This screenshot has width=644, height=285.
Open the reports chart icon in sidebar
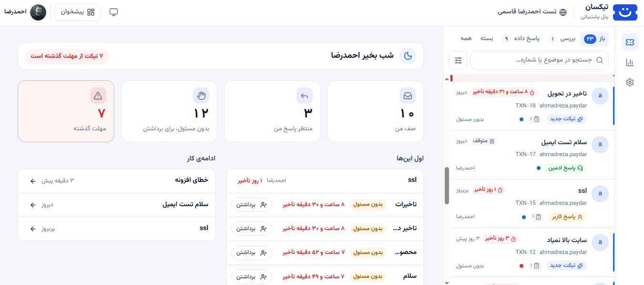tap(630, 63)
